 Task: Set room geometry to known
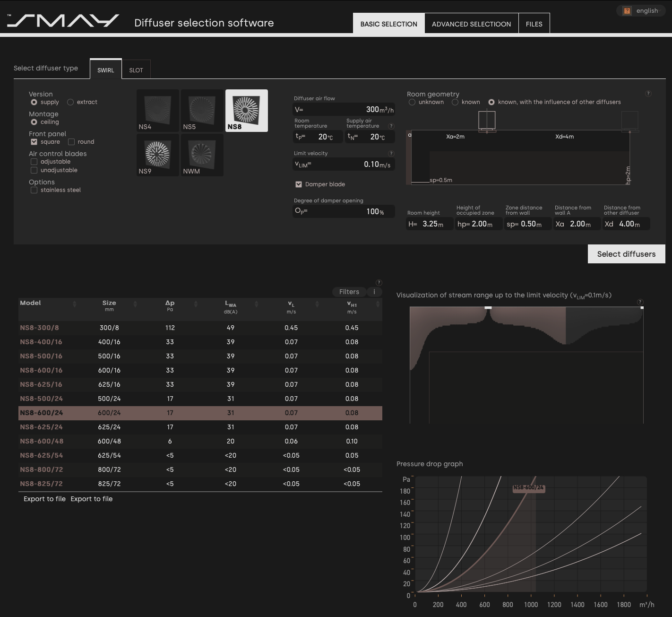click(455, 102)
